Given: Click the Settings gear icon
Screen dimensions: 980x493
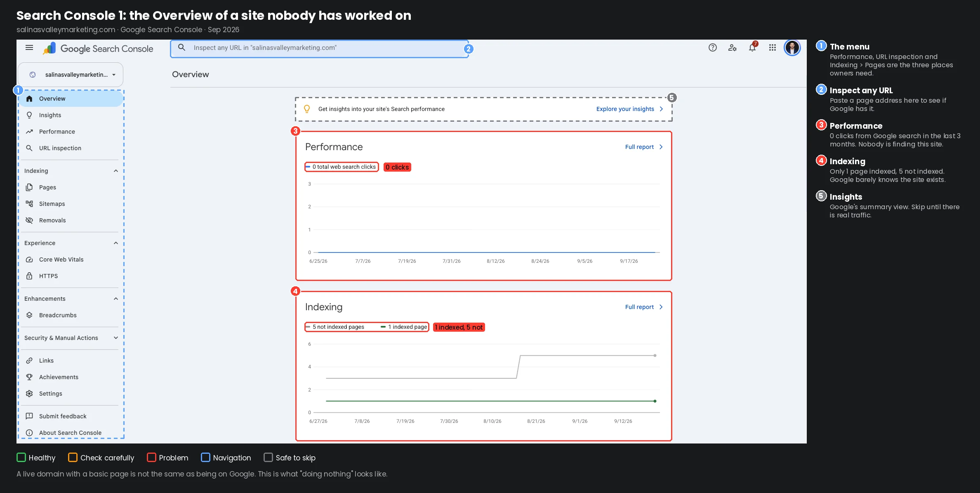Looking at the screenshot, I should tap(29, 394).
